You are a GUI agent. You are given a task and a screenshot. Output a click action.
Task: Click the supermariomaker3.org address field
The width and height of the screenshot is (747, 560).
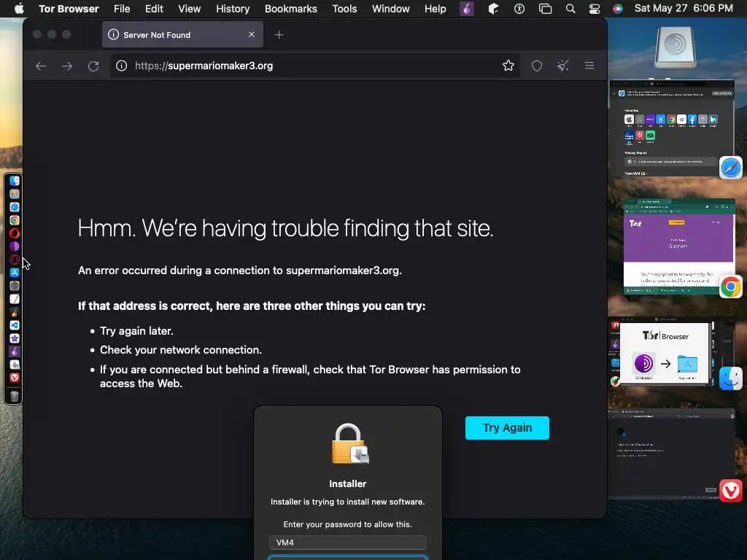click(314, 66)
